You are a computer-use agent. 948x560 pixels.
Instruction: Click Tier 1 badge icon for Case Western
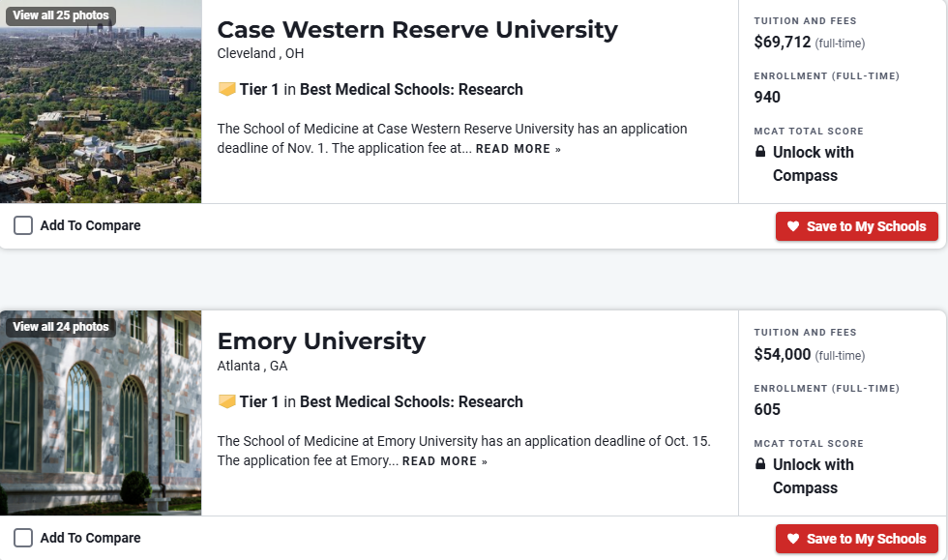(x=226, y=89)
